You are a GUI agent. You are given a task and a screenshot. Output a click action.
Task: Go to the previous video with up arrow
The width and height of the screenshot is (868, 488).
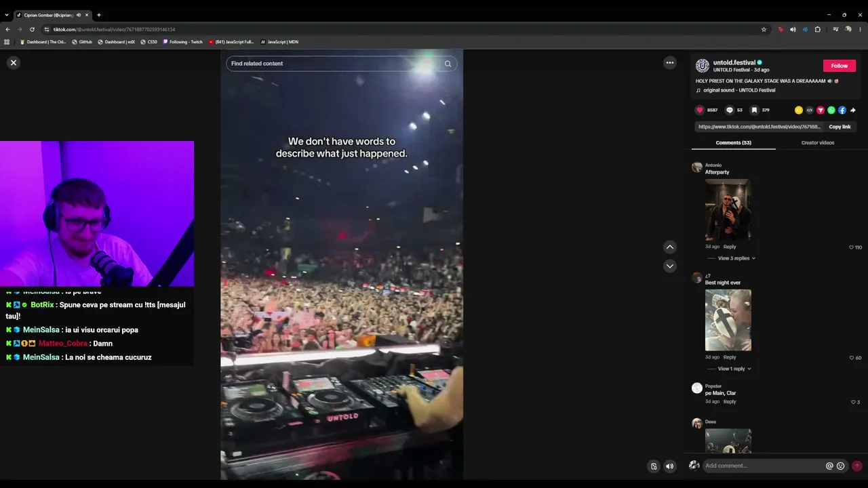670,247
